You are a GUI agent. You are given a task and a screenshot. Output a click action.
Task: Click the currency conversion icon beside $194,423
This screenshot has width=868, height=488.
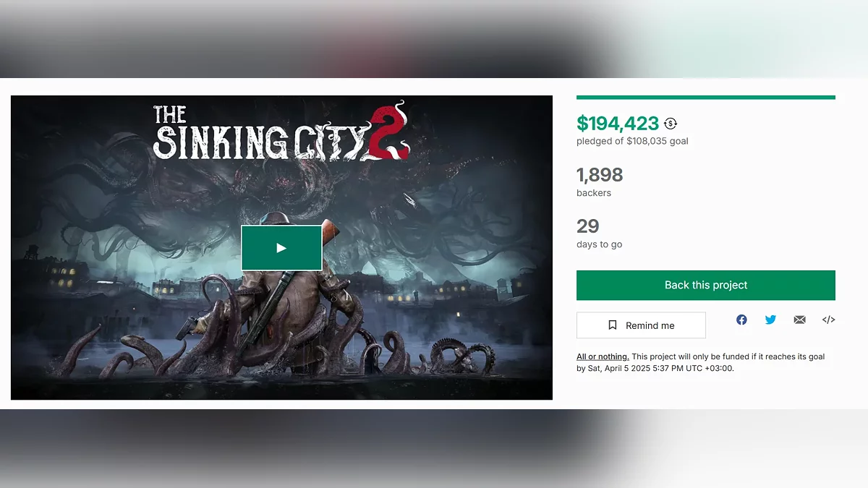pyautogui.click(x=671, y=124)
